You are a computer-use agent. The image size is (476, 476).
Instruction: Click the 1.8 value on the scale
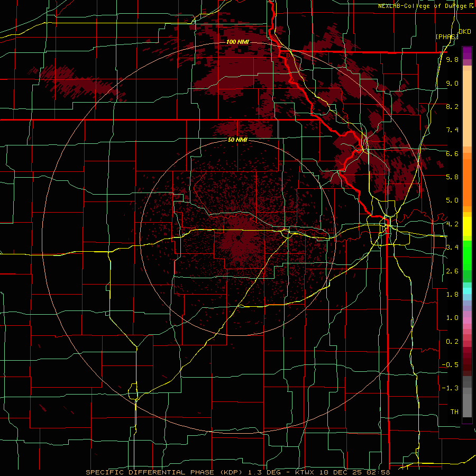tap(452, 295)
